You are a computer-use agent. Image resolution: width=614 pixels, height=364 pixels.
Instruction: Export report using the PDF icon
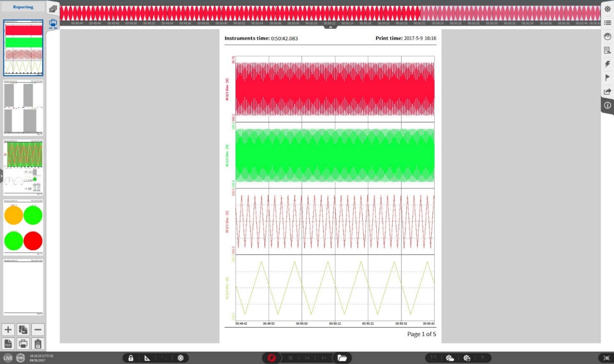(8, 344)
